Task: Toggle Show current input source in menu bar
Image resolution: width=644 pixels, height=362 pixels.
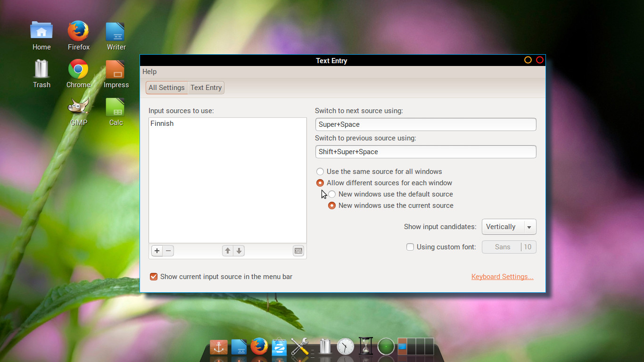Action: [x=154, y=277]
